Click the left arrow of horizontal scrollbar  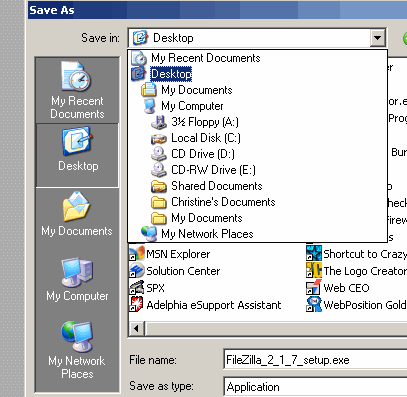(x=137, y=329)
